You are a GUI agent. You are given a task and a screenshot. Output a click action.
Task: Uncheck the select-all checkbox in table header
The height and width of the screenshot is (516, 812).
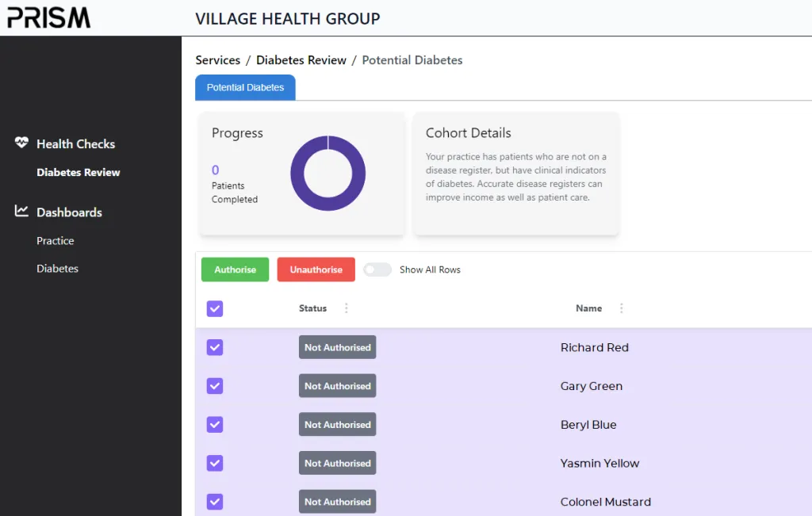214,308
